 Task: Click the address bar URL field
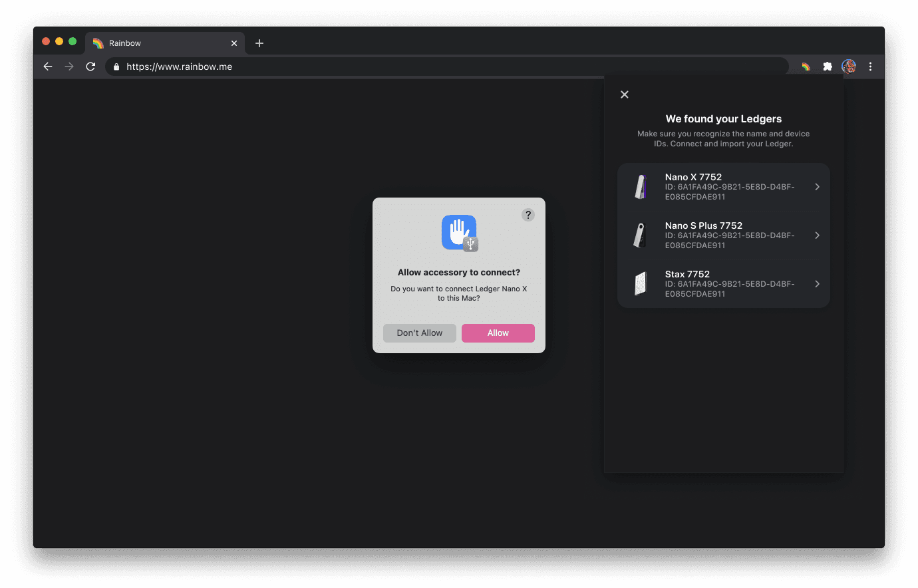447,67
